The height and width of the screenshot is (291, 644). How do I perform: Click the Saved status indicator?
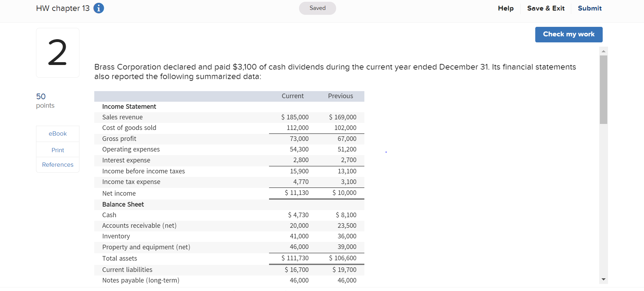[x=317, y=8]
